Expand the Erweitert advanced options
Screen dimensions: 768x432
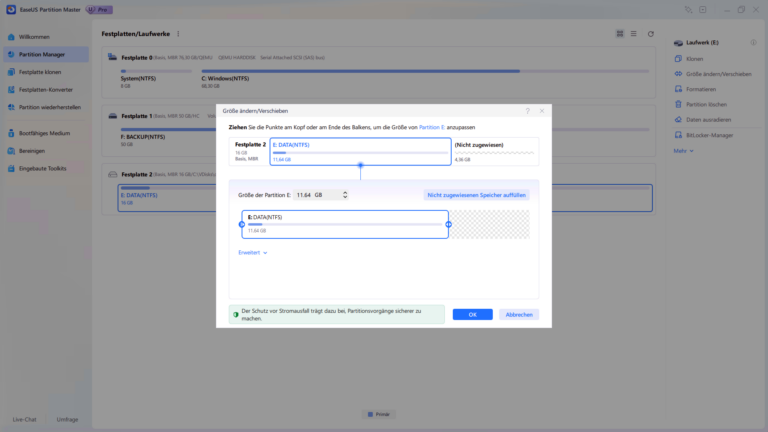[x=253, y=253]
